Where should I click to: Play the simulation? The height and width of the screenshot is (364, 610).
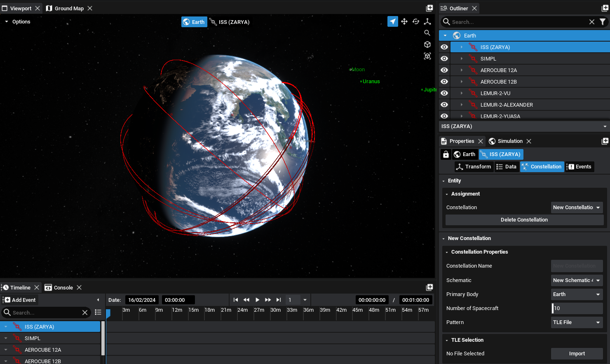[x=257, y=300]
